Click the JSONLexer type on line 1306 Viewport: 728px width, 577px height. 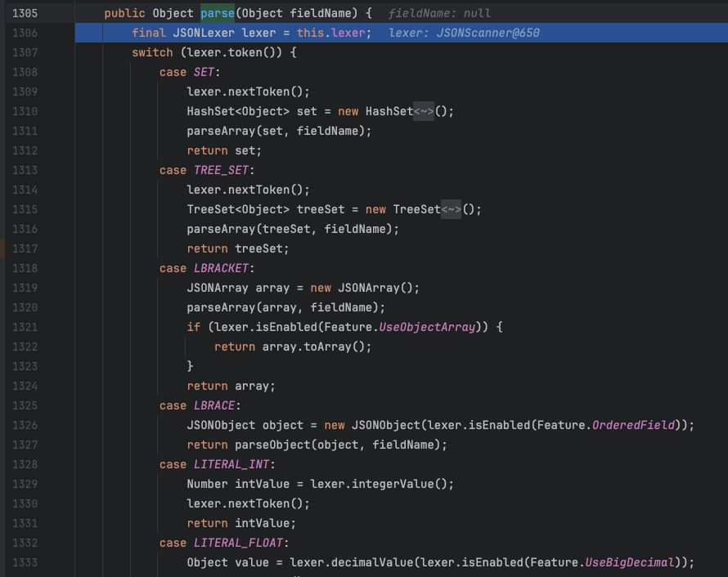pyautogui.click(x=200, y=33)
